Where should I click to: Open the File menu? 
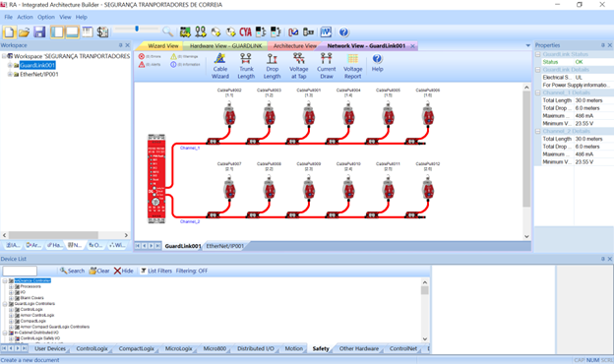point(8,17)
